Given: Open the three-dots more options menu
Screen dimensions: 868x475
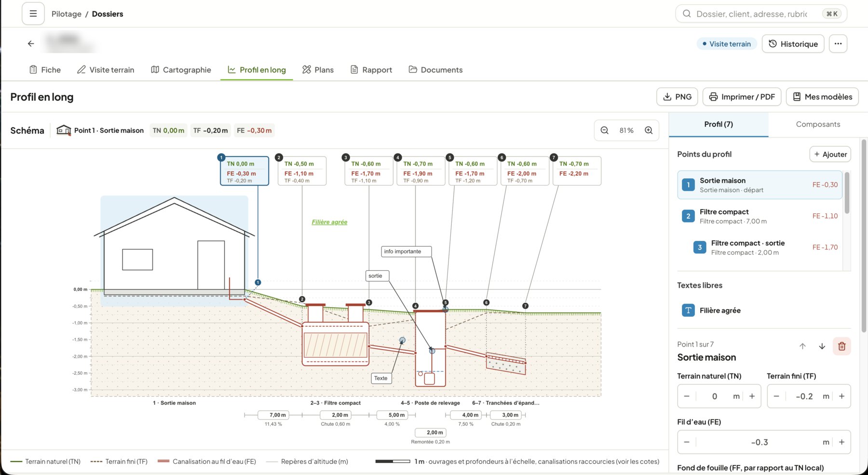Looking at the screenshot, I should (x=838, y=43).
